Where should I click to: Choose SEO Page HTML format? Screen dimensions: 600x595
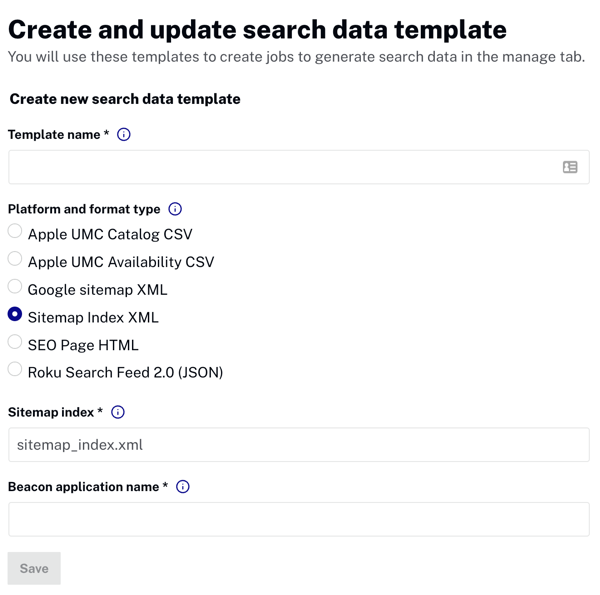pyautogui.click(x=15, y=343)
